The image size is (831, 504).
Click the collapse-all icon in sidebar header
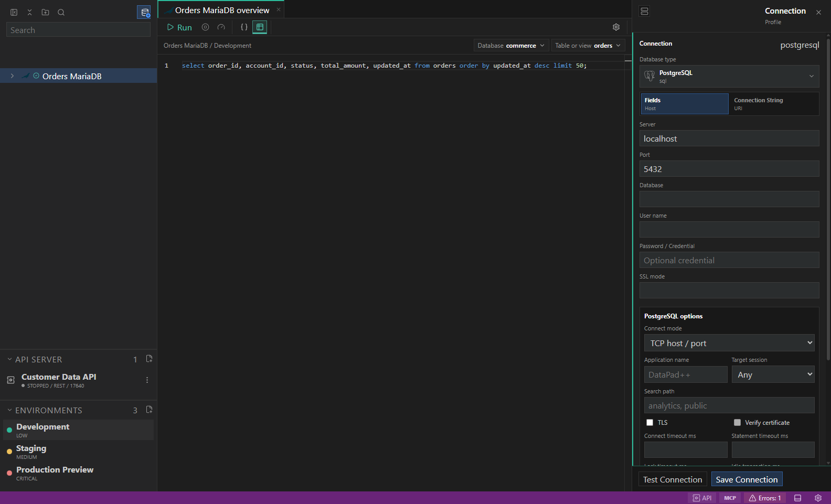pyautogui.click(x=30, y=12)
